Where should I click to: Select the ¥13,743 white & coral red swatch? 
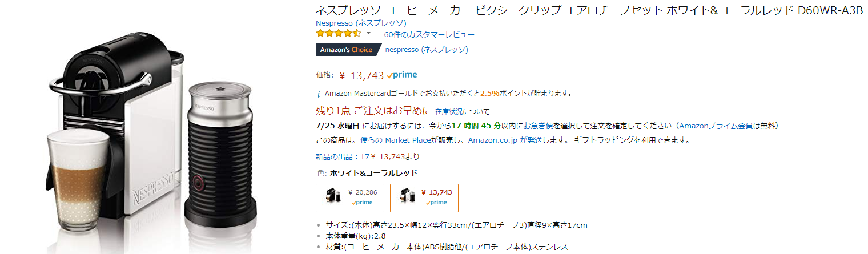click(x=424, y=197)
